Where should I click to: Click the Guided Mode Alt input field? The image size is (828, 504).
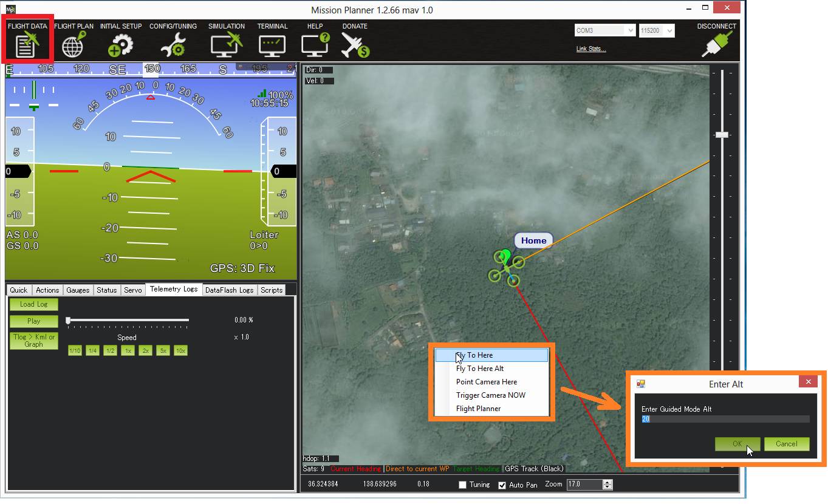point(725,419)
